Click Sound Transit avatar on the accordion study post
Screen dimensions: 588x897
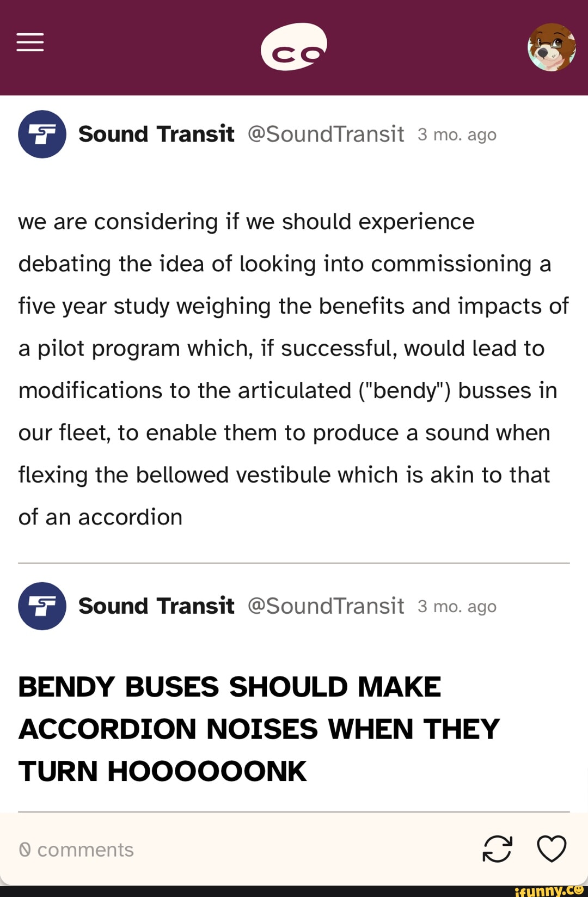42,134
